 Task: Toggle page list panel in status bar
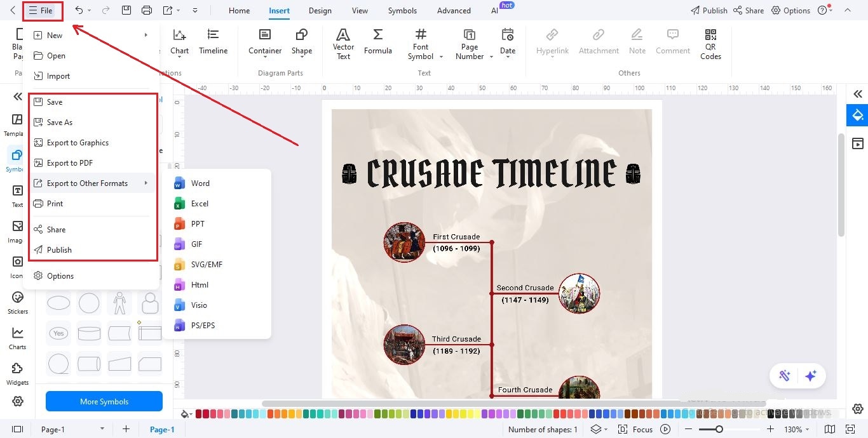point(17,429)
